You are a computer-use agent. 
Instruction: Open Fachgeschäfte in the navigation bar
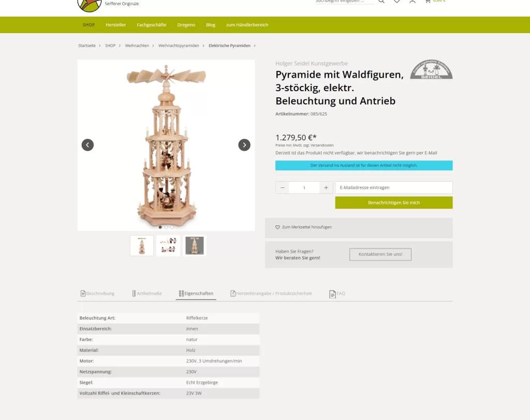click(x=152, y=25)
